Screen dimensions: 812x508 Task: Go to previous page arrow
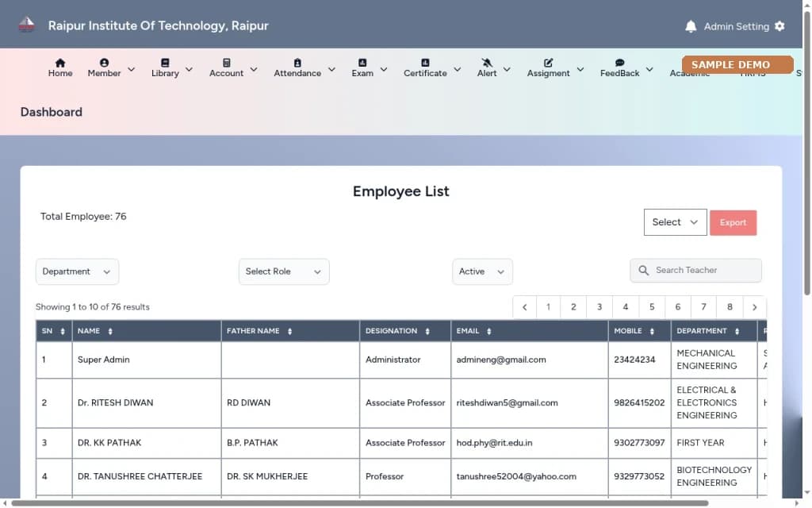click(x=525, y=307)
